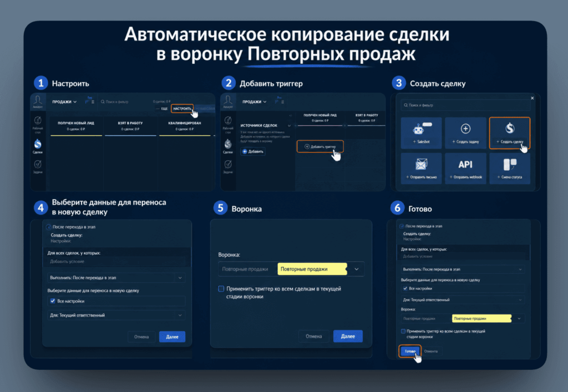Select Взят в работу stage in Добавить триггер panel
The width and height of the screenshot is (568, 392).
[367, 118]
